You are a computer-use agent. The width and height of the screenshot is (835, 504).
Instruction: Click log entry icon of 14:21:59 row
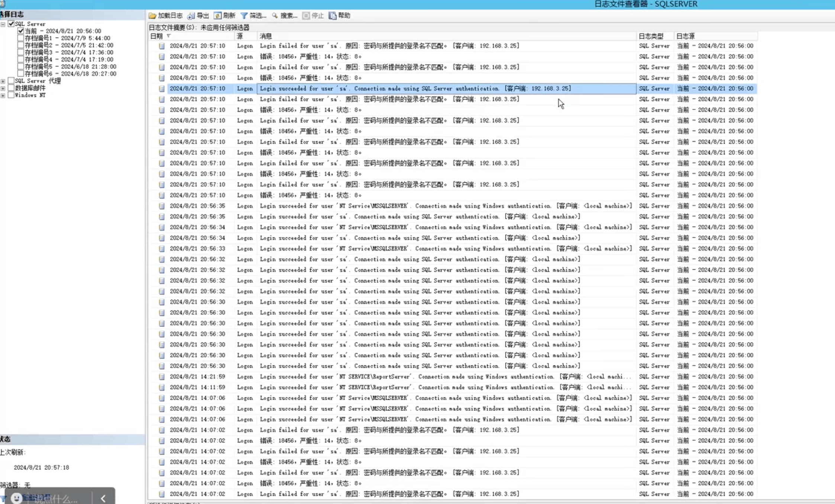(162, 377)
